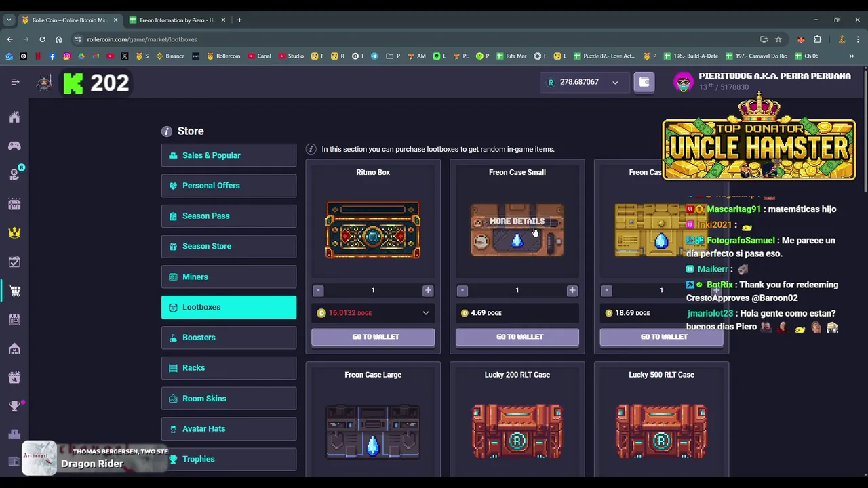
Task: Decrease 18.69 DOGE Freon Case quantity
Action: click(x=607, y=291)
